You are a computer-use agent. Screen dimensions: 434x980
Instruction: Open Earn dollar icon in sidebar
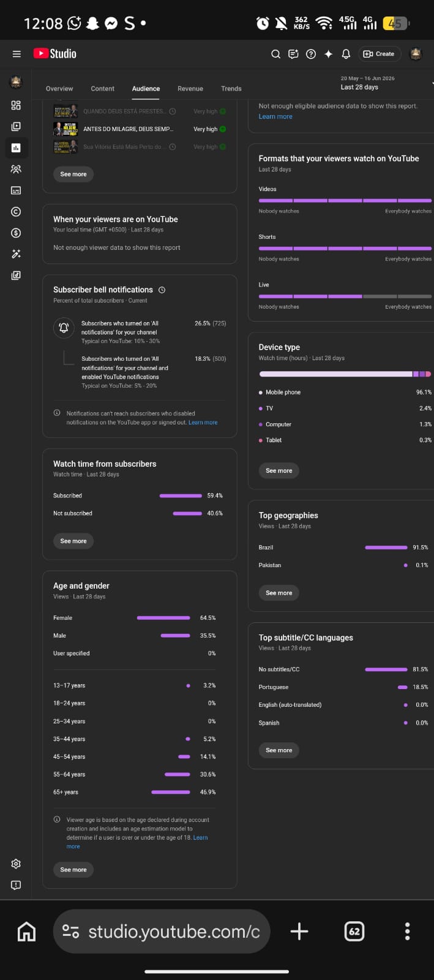click(16, 233)
